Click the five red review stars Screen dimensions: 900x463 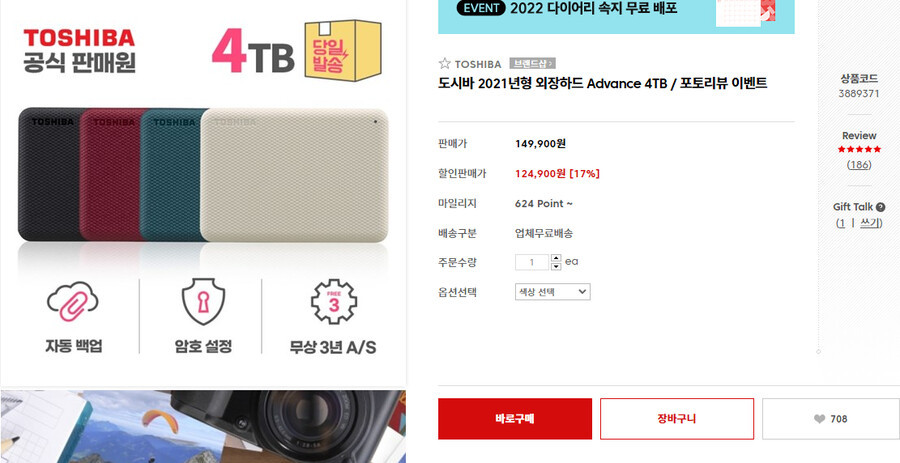[x=859, y=149]
